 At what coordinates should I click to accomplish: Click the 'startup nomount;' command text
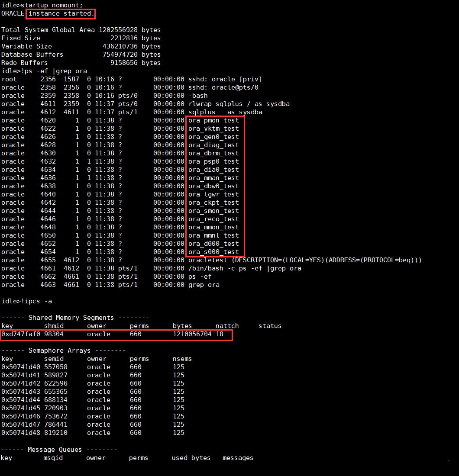tap(52, 5)
